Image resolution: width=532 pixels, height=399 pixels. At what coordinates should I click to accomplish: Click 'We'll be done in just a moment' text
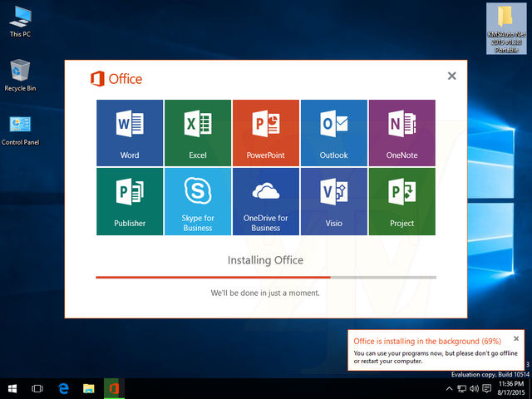(x=265, y=293)
